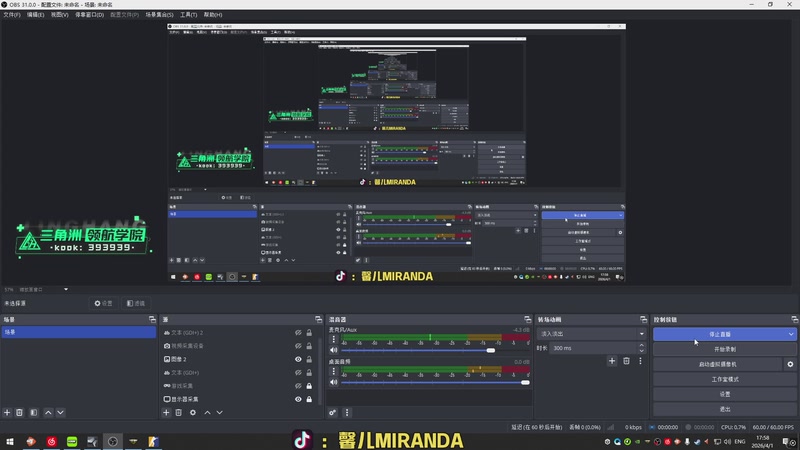Click the 开始录制 button
Screen dimensions: 800x450
pos(724,349)
